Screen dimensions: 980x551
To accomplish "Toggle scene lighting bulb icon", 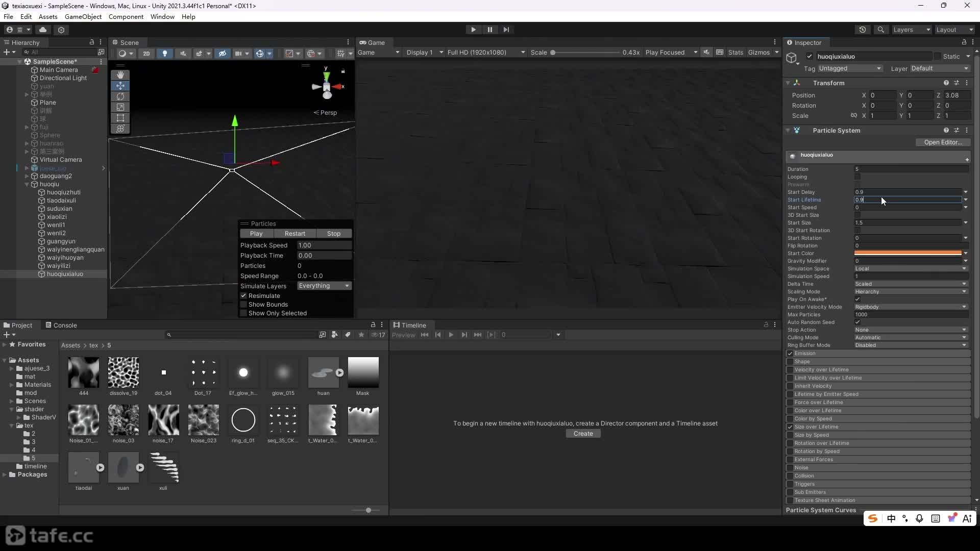I will (x=164, y=53).
